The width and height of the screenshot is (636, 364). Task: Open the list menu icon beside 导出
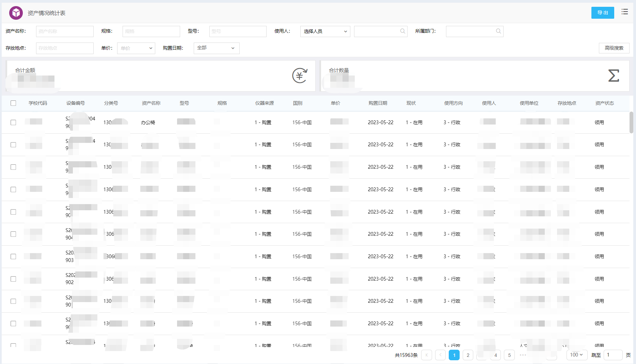tap(624, 12)
